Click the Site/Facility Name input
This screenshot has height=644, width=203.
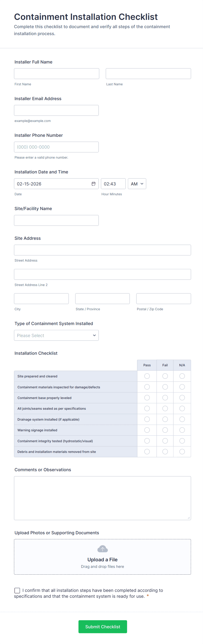[56, 220]
